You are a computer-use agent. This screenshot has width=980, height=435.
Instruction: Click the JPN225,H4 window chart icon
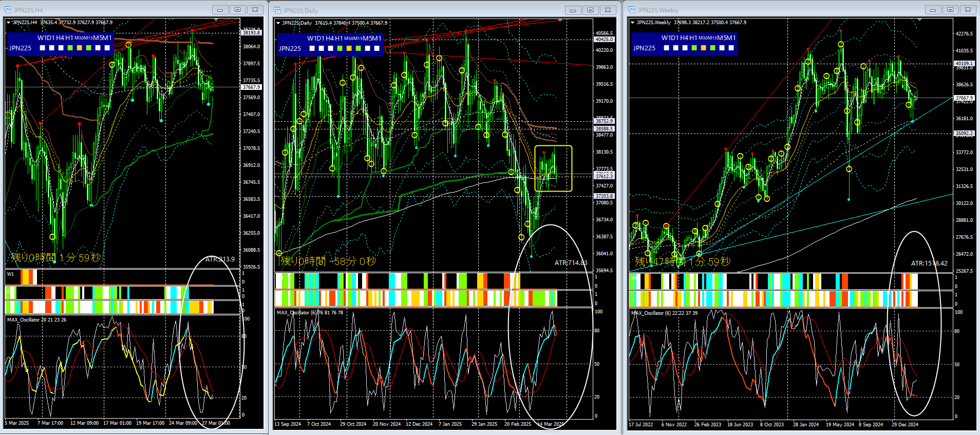(8, 10)
